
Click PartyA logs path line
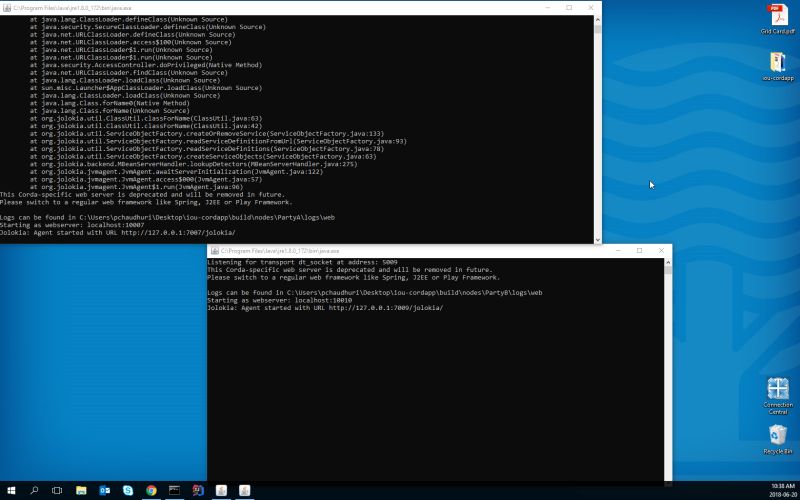coord(167,217)
